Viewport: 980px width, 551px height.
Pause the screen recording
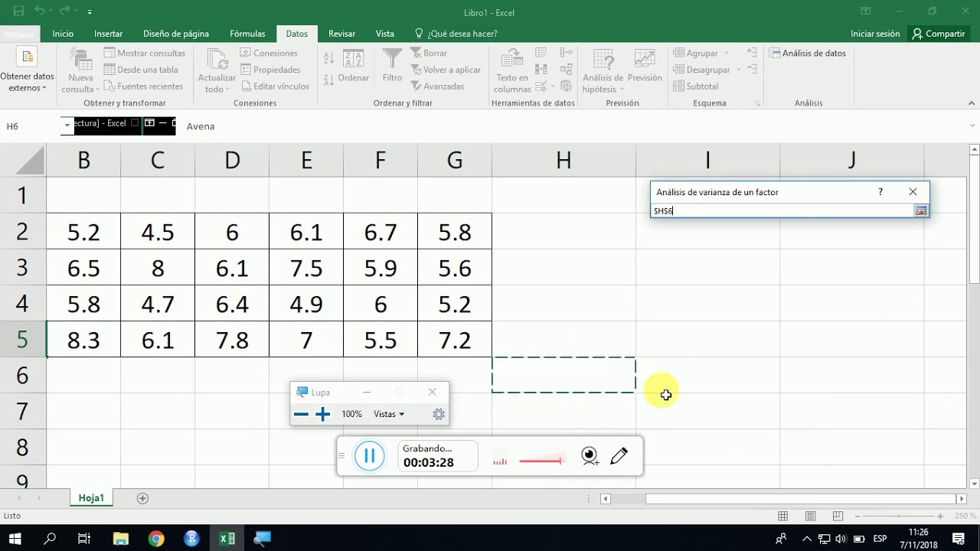369,456
